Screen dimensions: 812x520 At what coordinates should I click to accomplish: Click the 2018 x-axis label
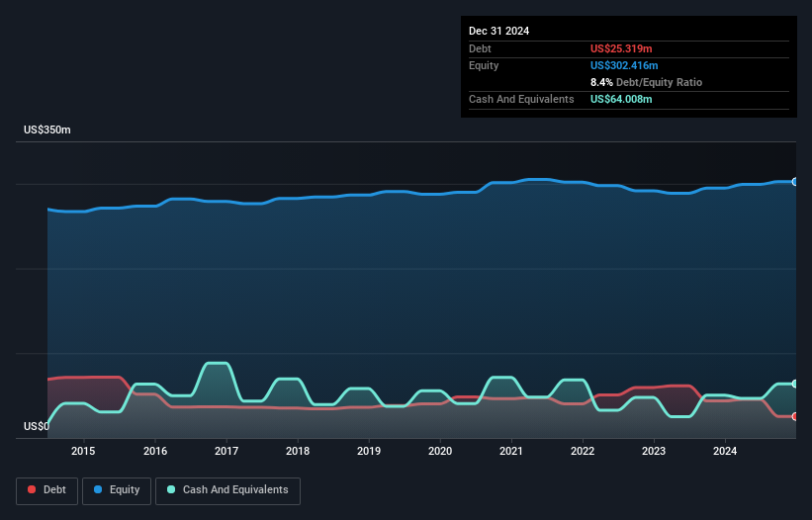coord(298,451)
